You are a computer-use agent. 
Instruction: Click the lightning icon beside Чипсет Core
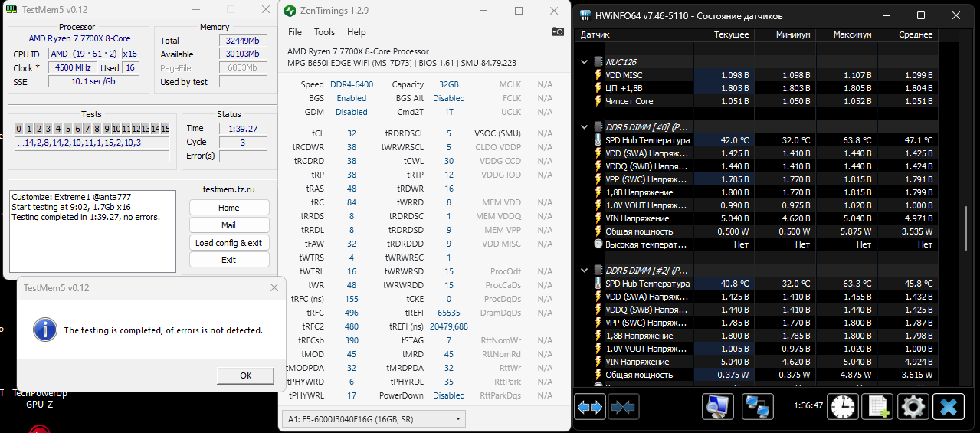(x=598, y=101)
